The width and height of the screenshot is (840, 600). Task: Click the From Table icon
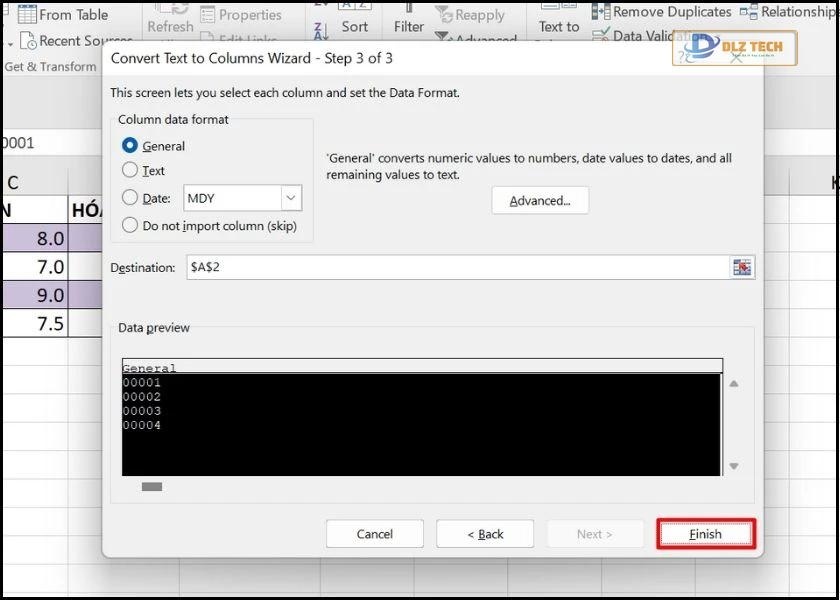tap(25, 14)
